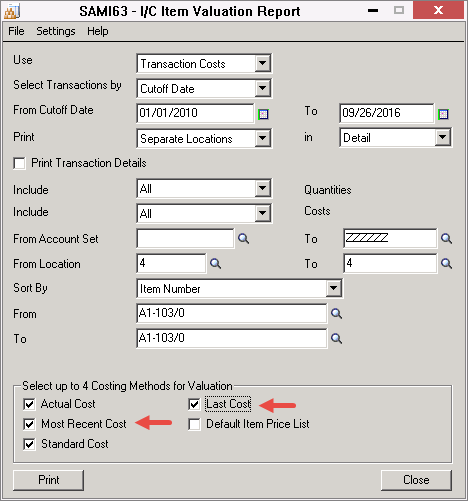Uncheck the Most Recent Cost option

pyautogui.click(x=29, y=424)
